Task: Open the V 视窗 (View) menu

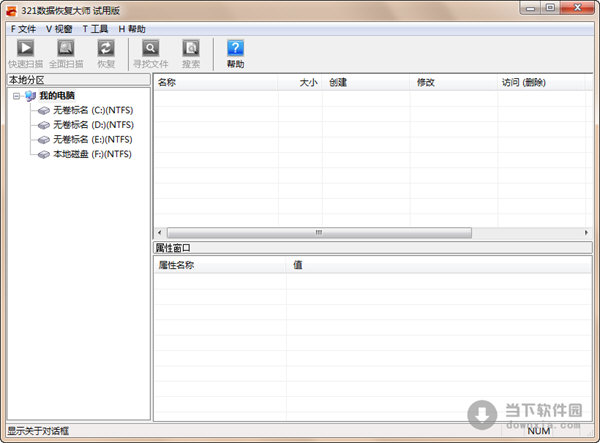Action: click(x=59, y=29)
